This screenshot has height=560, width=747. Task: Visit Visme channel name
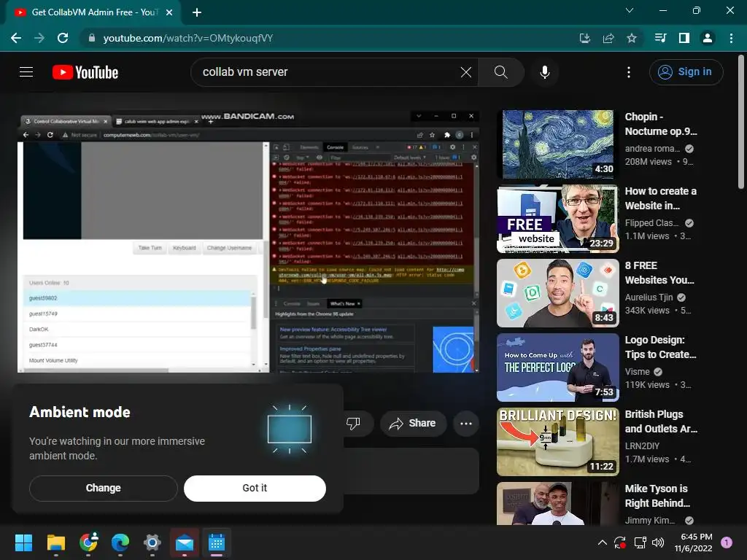coord(638,371)
